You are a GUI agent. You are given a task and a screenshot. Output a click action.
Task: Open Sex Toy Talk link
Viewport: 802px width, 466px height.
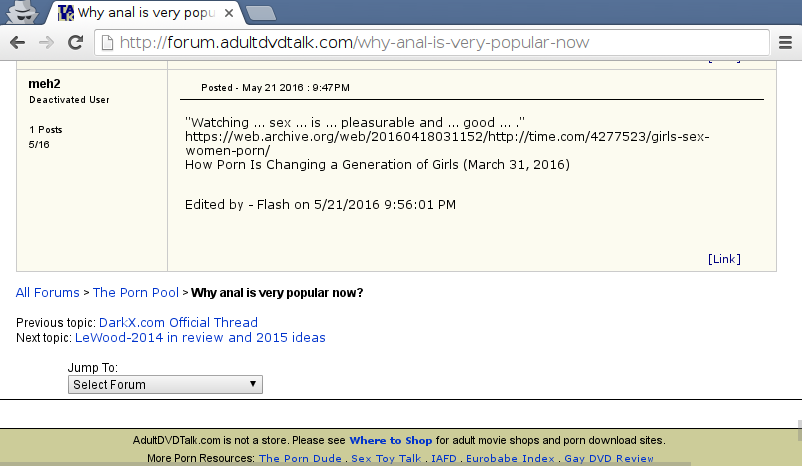(386, 458)
